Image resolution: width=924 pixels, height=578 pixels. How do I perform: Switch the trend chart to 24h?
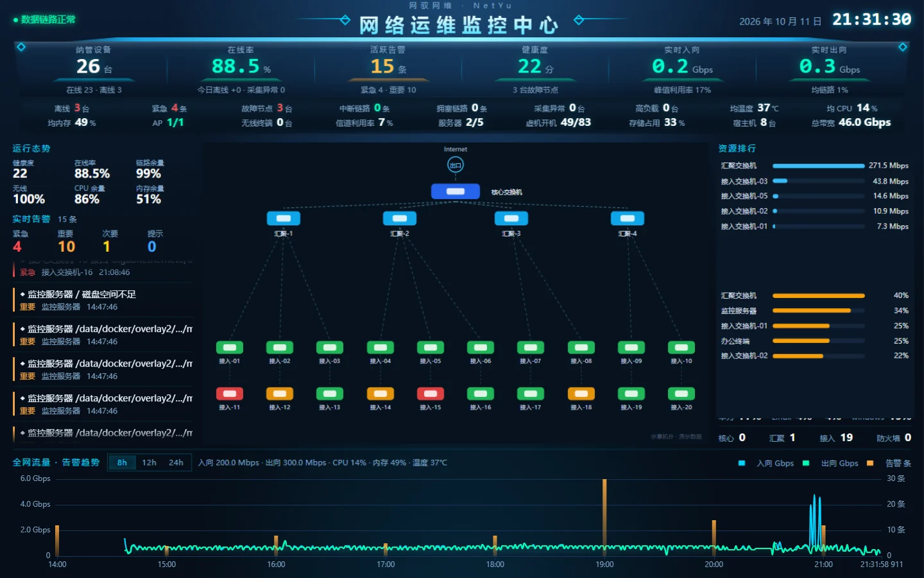coord(176,462)
